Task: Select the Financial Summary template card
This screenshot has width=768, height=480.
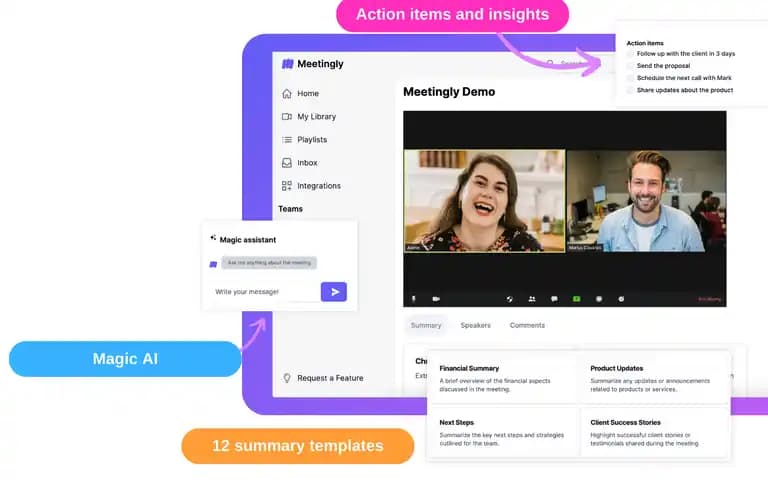Action: [503, 378]
